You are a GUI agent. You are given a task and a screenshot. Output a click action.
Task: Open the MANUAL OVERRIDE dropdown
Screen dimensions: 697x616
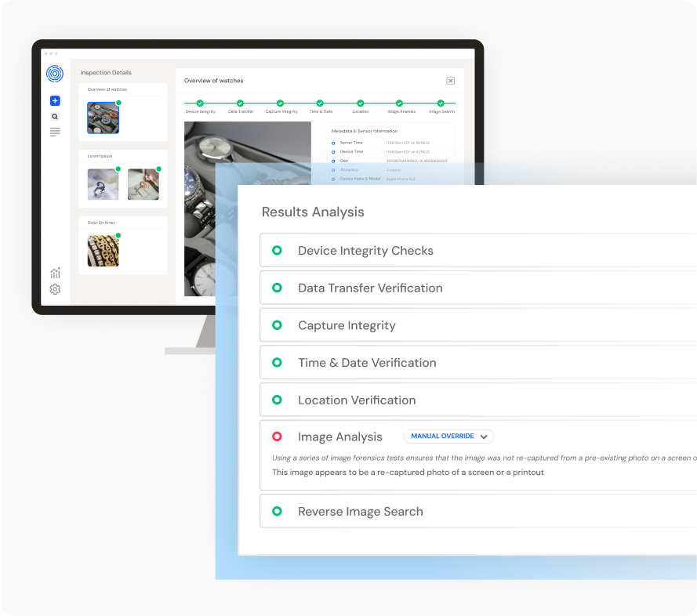point(449,437)
